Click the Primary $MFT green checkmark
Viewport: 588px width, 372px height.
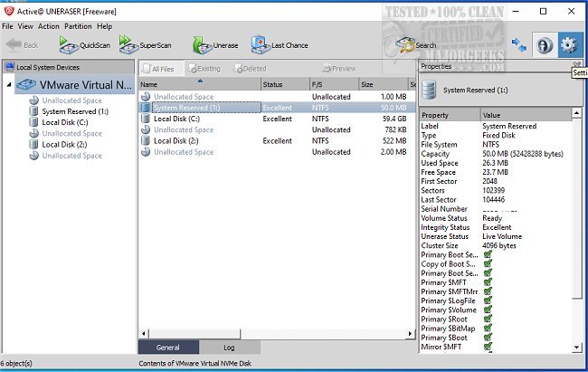pos(488,282)
